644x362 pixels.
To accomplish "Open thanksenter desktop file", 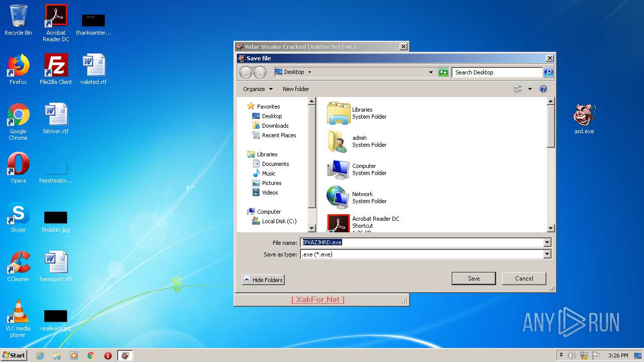I will point(94,24).
